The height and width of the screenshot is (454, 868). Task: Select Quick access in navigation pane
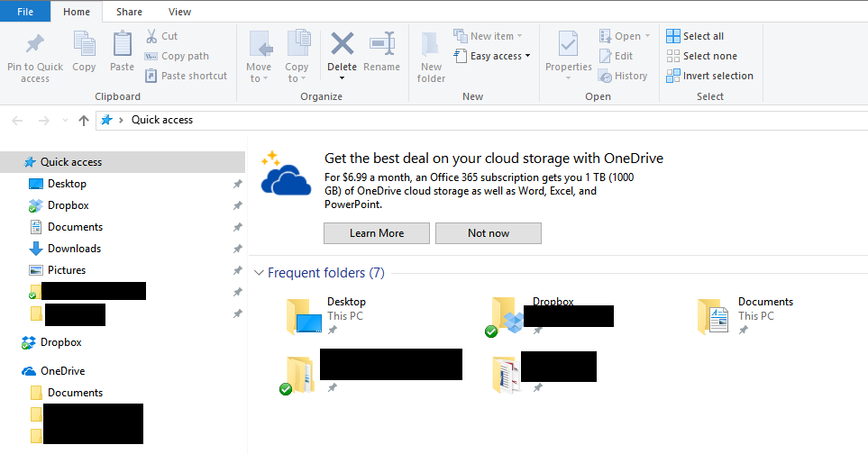tap(123, 162)
